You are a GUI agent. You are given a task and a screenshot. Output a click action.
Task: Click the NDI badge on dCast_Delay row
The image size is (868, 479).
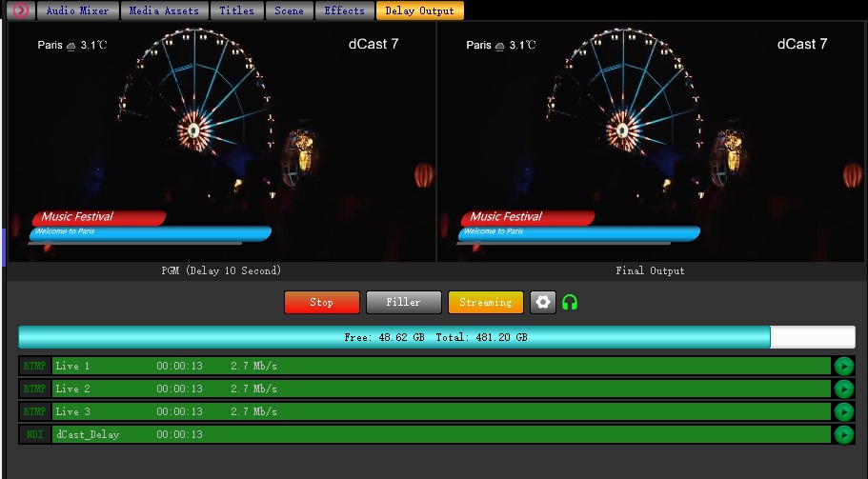click(35, 434)
